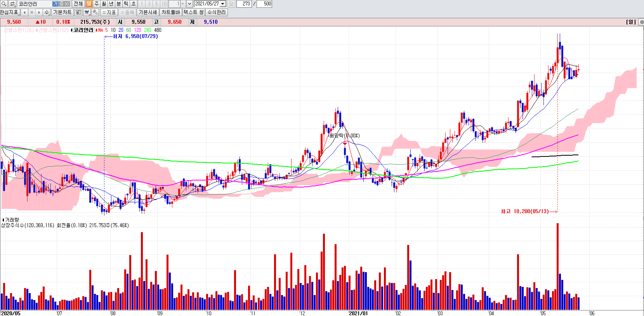Click the volume value 215,753(주)
The image size is (644, 316).
coord(95,22)
